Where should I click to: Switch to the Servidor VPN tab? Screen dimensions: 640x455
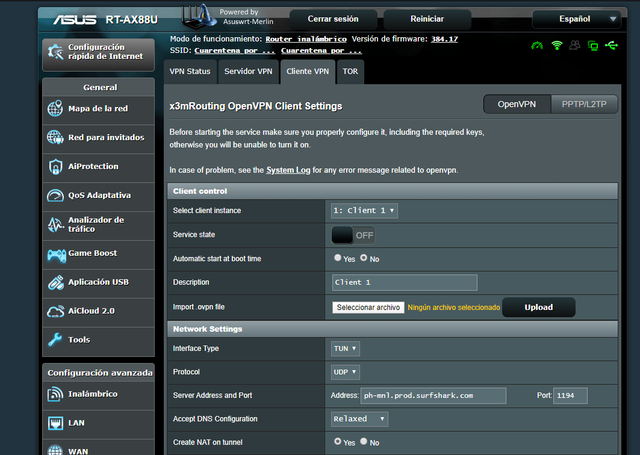[248, 72]
